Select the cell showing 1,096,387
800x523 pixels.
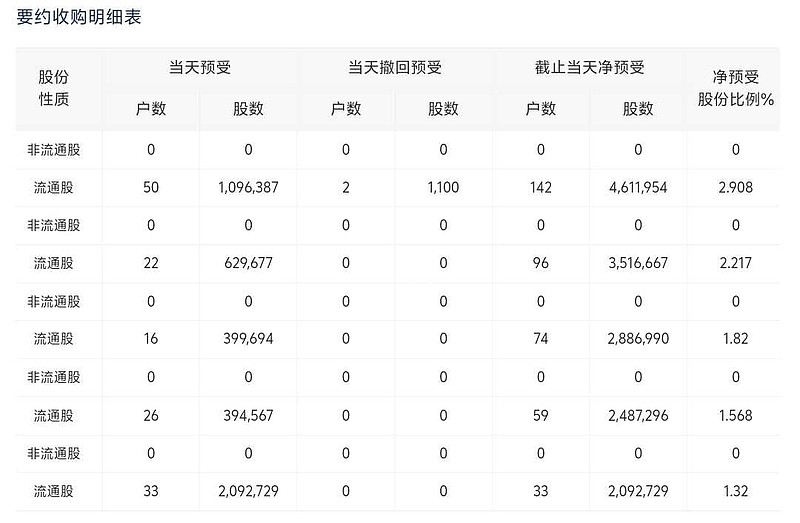247,187
